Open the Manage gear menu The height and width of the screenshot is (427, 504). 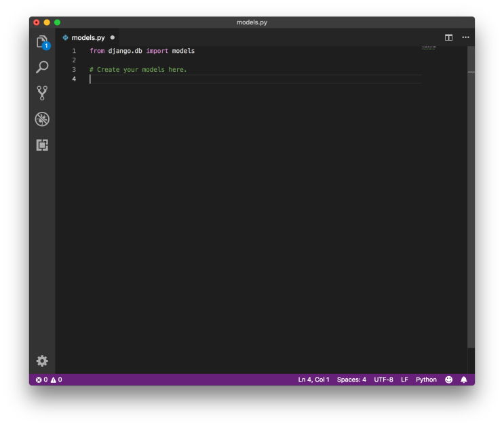[42, 361]
